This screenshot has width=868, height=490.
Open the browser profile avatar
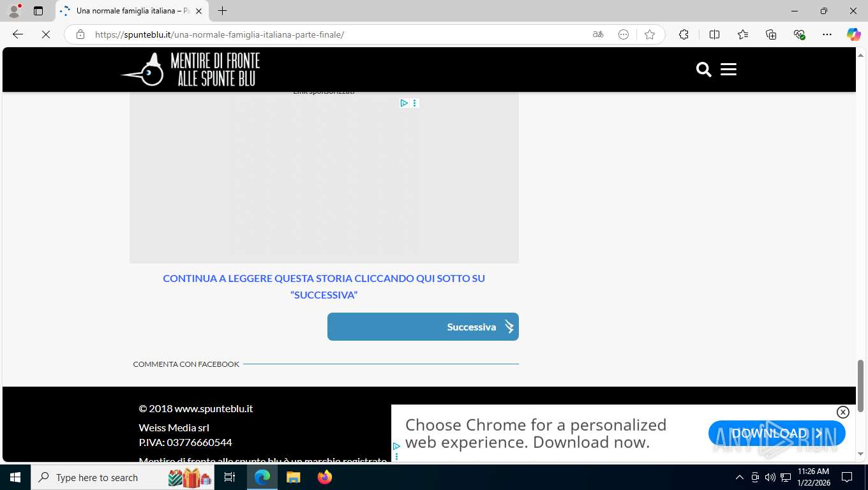pyautogui.click(x=14, y=11)
